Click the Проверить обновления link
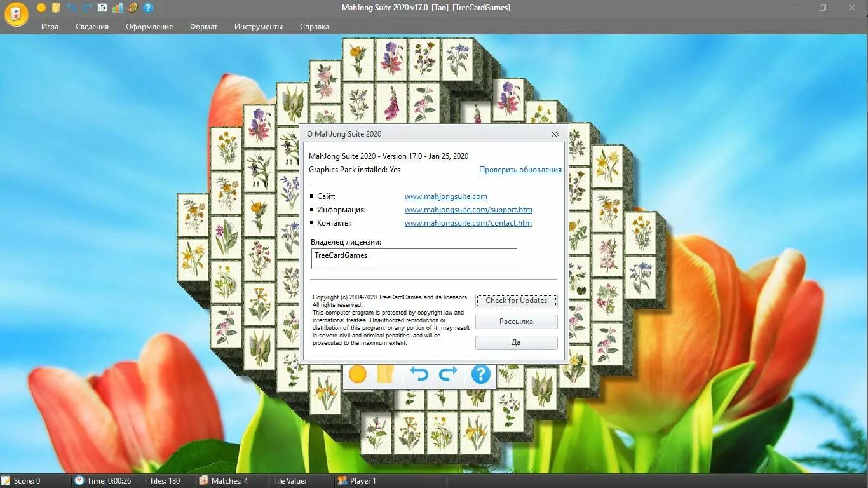 [x=520, y=170]
